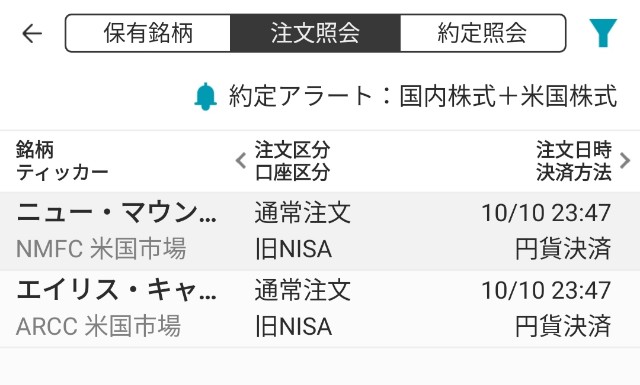Tap 円貨決済 in the NMFC row
Screen dimensions: 640x385
click(x=563, y=249)
